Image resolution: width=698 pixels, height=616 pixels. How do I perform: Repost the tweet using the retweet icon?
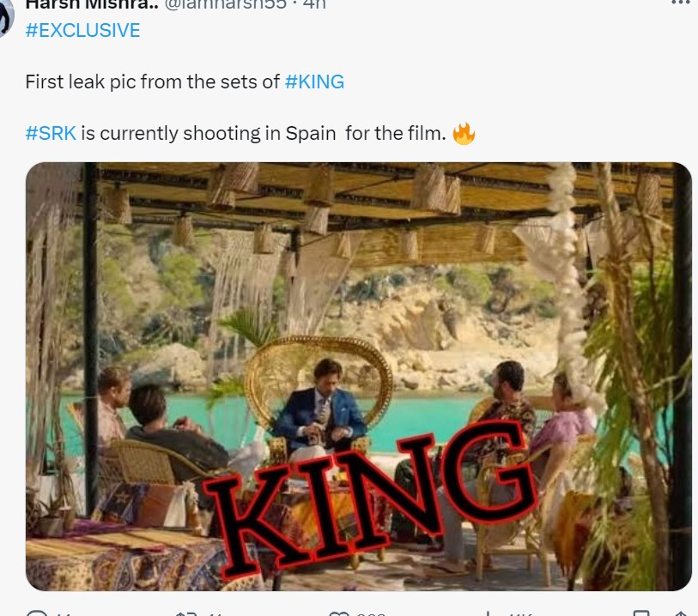(185, 613)
